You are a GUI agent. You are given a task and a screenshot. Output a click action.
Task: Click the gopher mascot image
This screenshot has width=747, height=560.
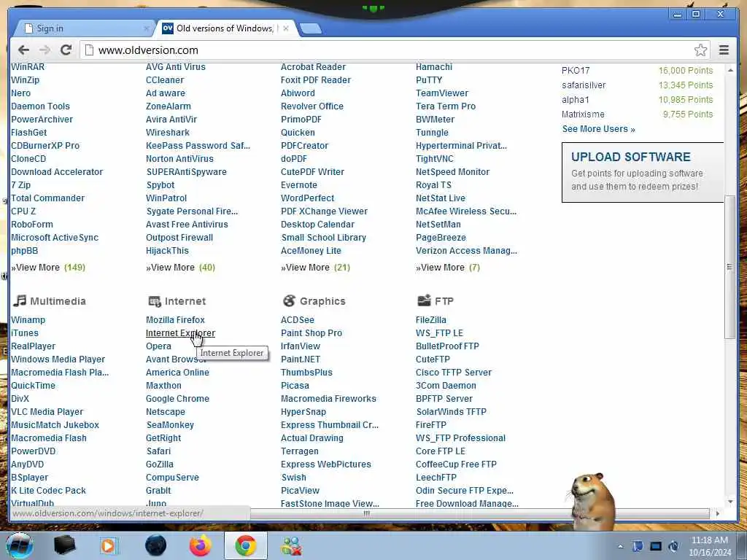(x=591, y=500)
